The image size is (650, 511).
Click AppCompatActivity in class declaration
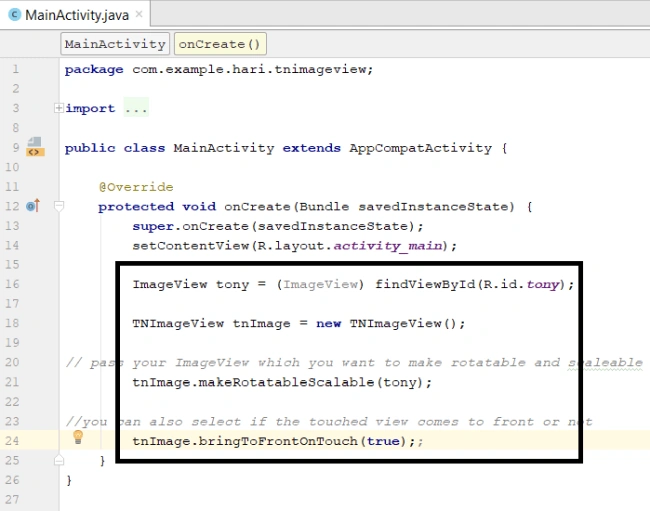(x=420, y=148)
